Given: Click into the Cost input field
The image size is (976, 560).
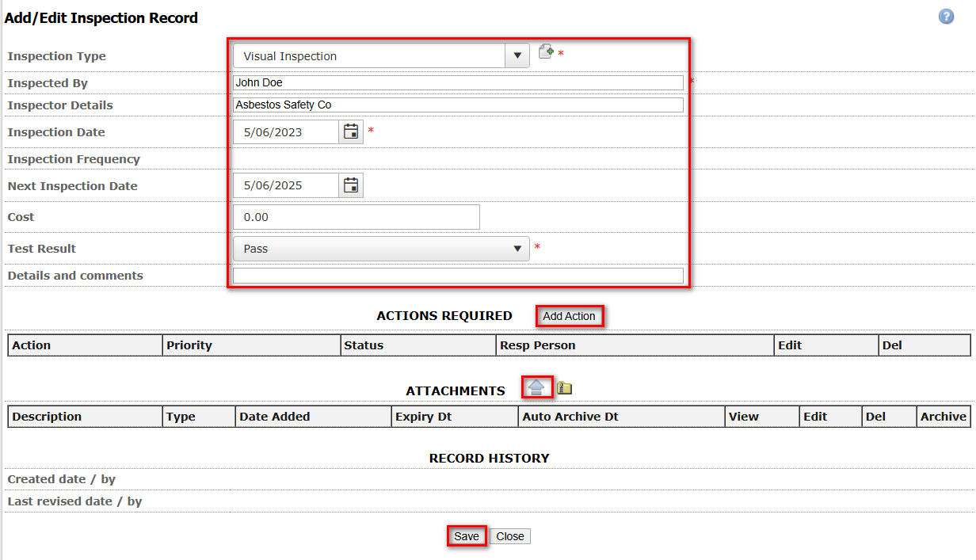Looking at the screenshot, I should coord(356,217).
